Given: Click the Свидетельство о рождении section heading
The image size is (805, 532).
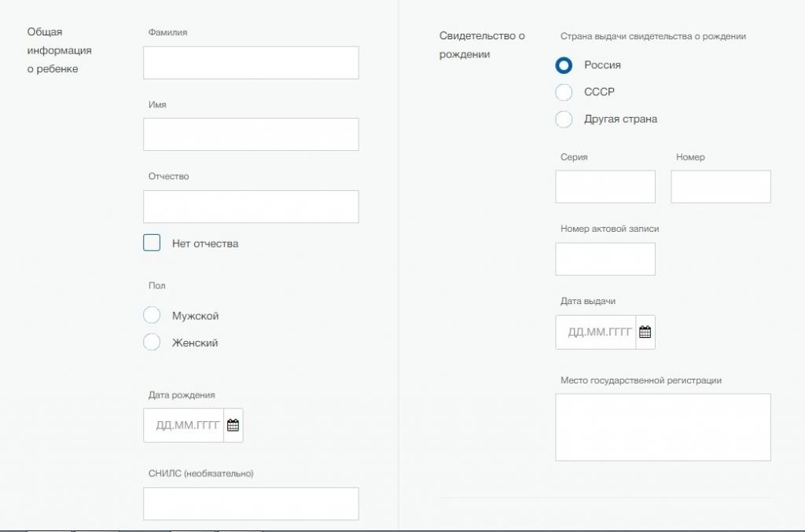Looking at the screenshot, I should 481,45.
